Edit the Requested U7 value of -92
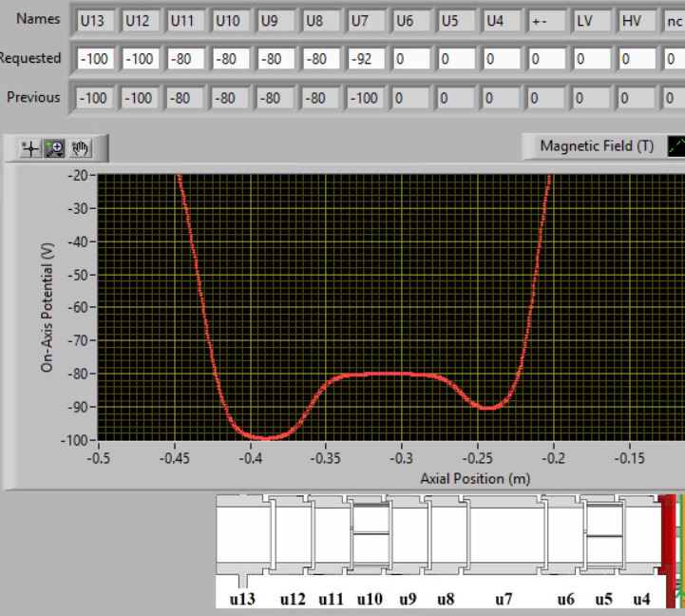This screenshot has width=685, height=616. 367,59
